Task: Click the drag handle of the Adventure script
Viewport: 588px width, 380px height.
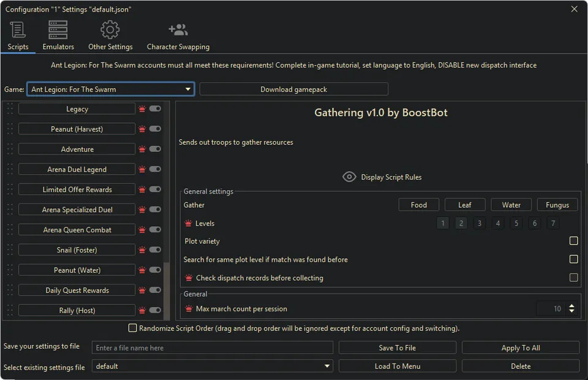Action: [10, 149]
